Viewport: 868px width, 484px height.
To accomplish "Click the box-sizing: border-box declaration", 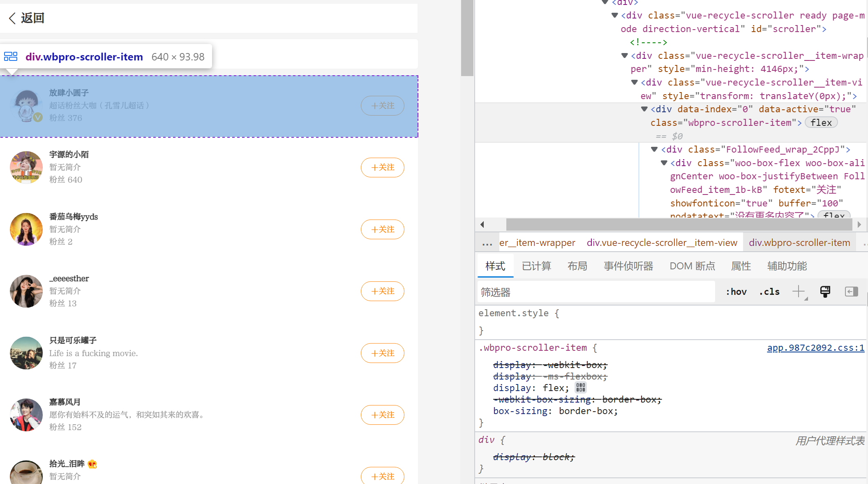I will click(x=555, y=411).
